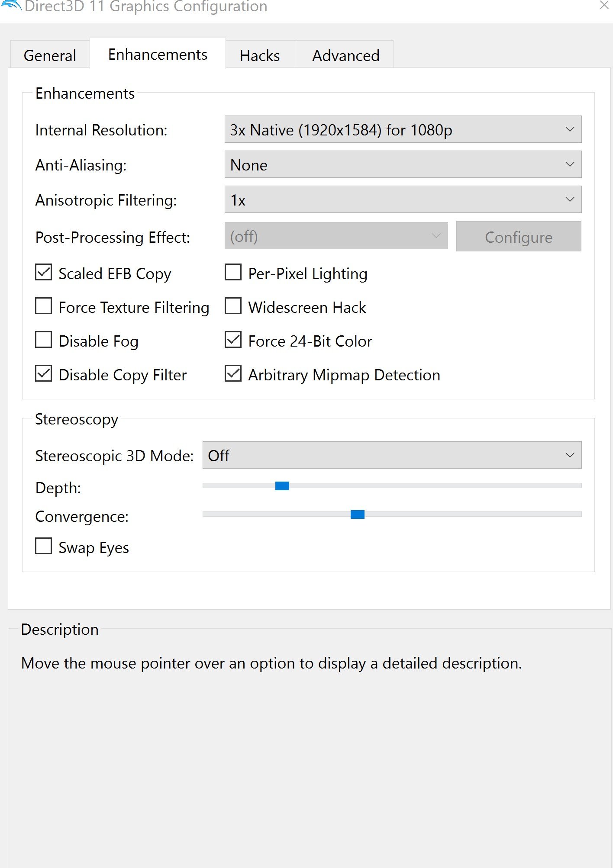Image resolution: width=613 pixels, height=868 pixels.
Task: Open the Internal Resolution dropdown
Action: (x=403, y=129)
